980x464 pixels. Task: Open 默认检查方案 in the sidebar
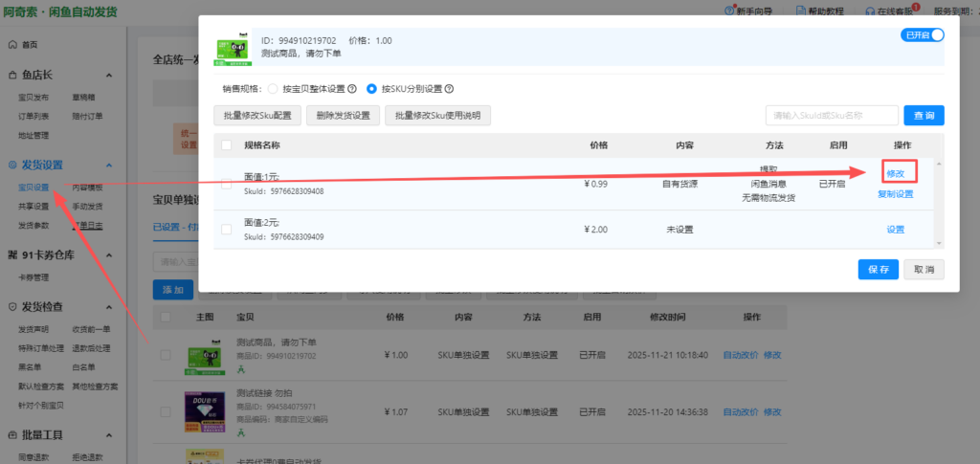point(41,386)
